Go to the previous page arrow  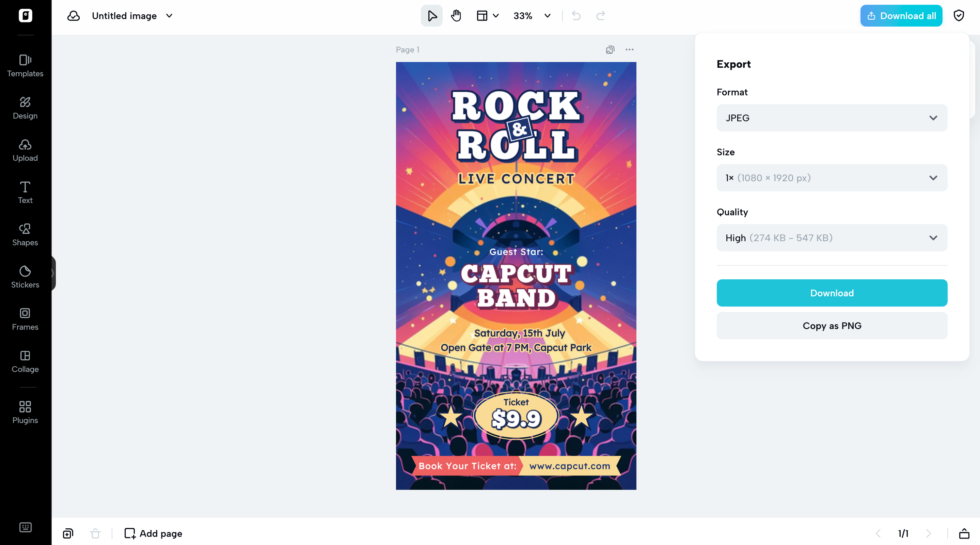click(x=879, y=533)
